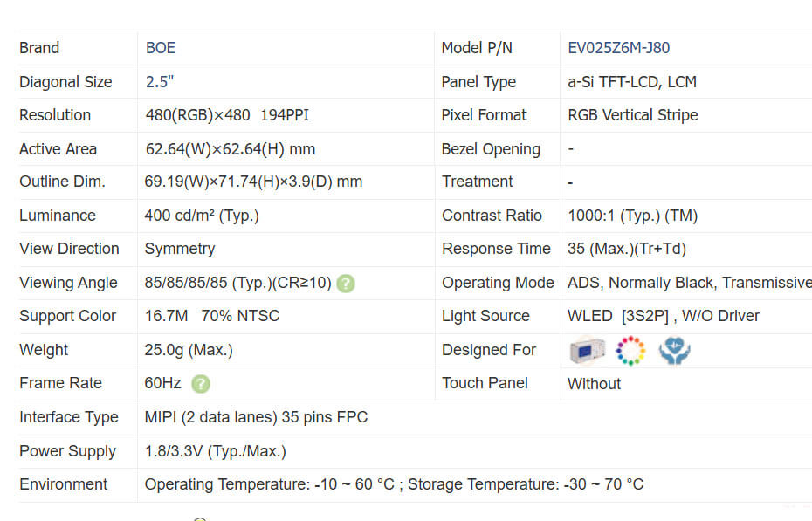This screenshot has width=812, height=521.
Task: Select the Interface Type value MIPI text
Action: (x=255, y=417)
